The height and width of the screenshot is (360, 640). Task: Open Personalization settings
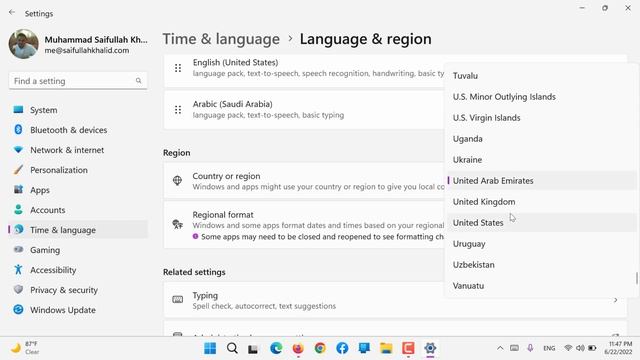[78, 170]
